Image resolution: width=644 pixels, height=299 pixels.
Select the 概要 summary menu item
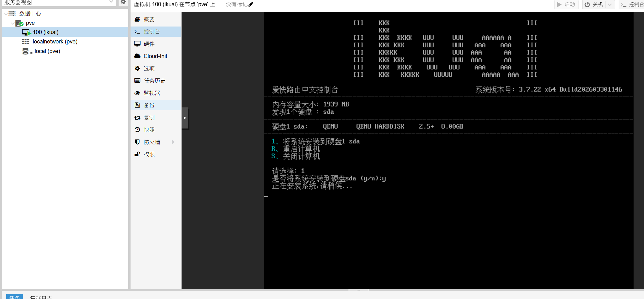(149, 19)
